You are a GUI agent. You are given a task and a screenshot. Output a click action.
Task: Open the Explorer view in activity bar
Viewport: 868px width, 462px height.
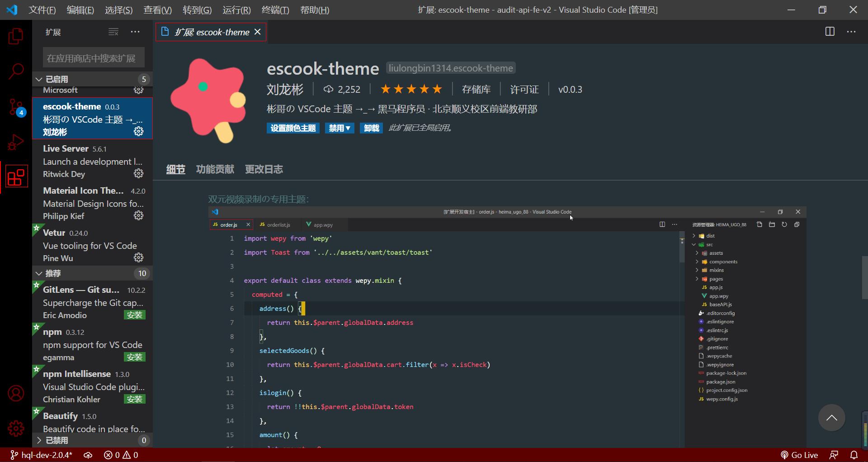point(16,36)
